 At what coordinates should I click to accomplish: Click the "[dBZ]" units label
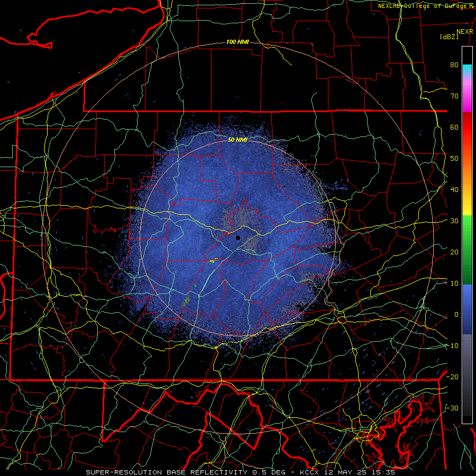coord(449,36)
